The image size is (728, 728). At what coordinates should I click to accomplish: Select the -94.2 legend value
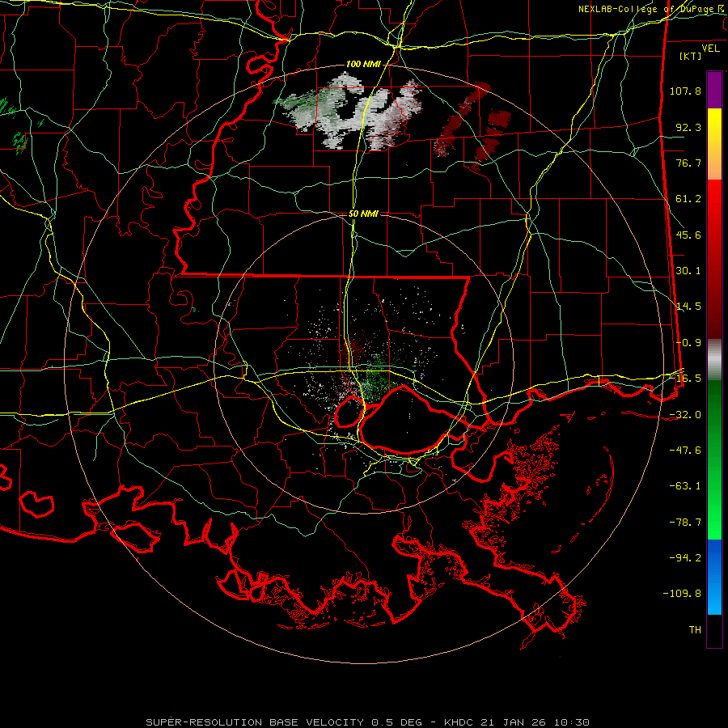685,558
